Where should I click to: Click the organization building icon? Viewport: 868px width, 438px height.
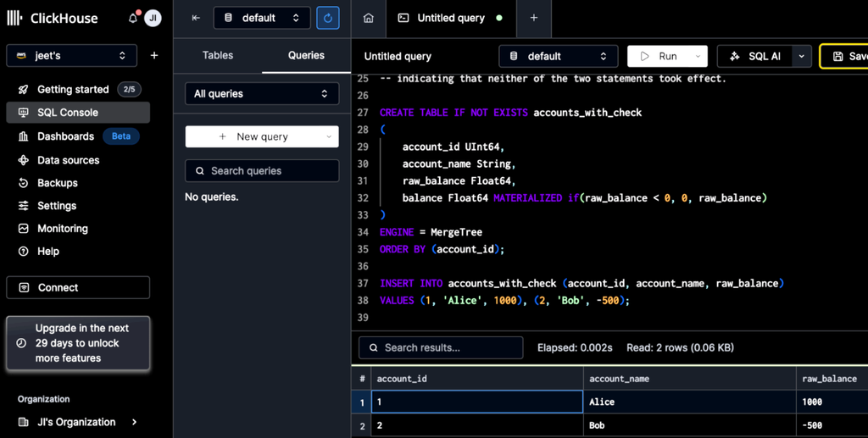coord(23,422)
